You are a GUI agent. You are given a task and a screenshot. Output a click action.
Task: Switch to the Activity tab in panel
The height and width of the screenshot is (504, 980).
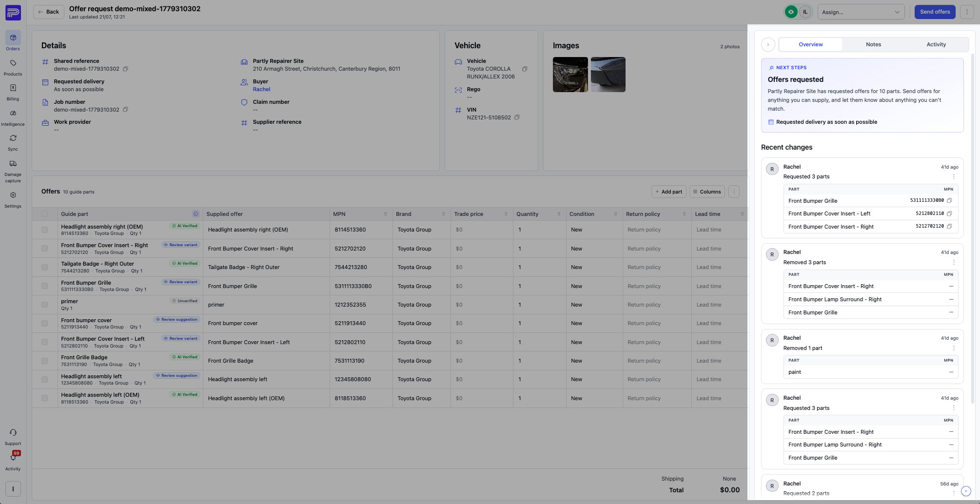[x=936, y=44]
